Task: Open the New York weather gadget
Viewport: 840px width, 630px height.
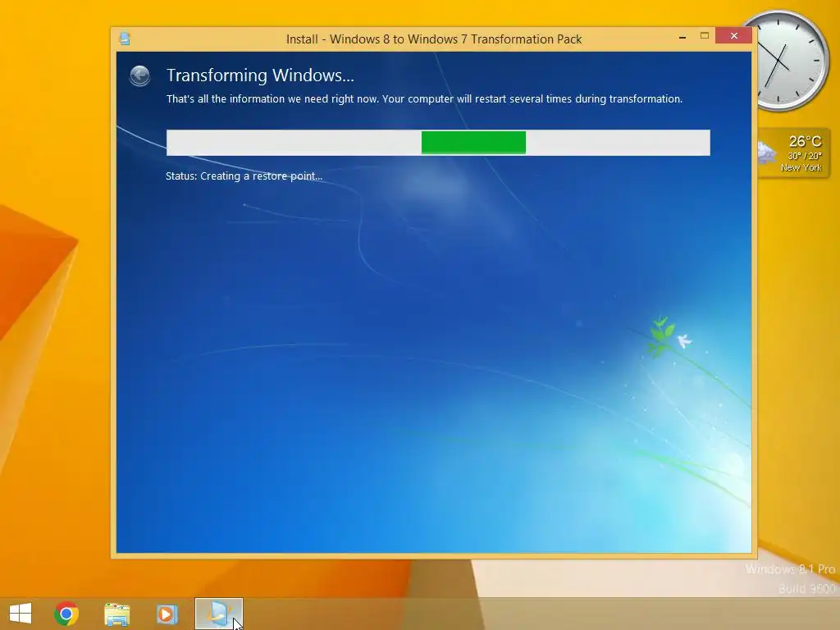Action: pos(793,153)
